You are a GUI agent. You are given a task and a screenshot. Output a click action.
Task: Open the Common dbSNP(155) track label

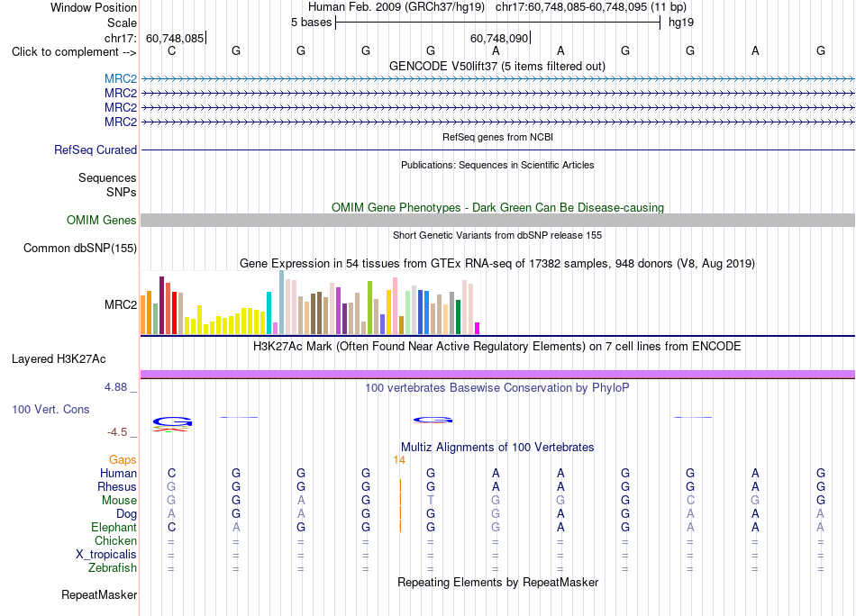tap(80, 249)
